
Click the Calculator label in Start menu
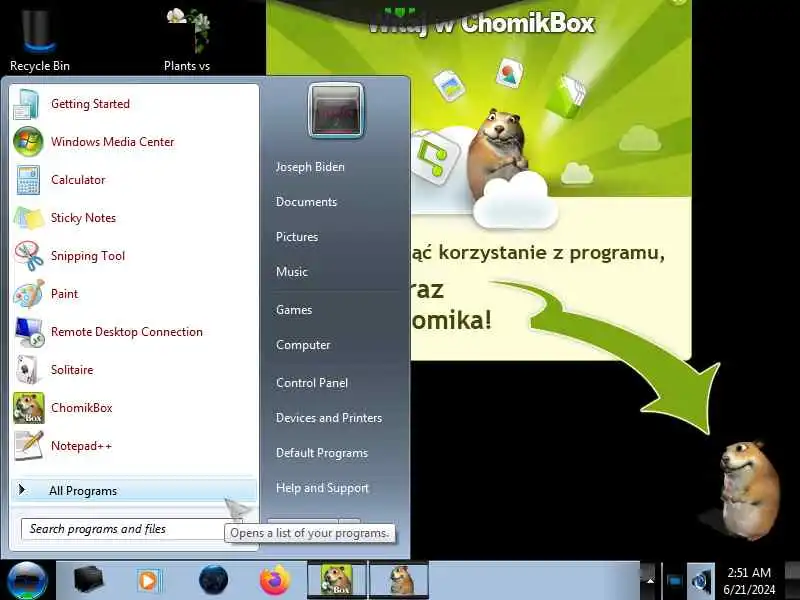click(78, 180)
